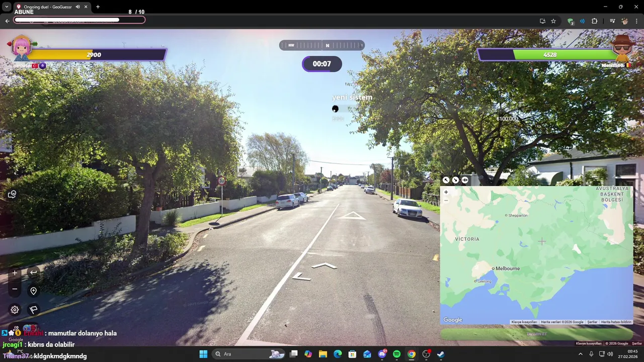The image size is (644, 362).
Task: Open the volume control in tray
Action: pos(610,354)
